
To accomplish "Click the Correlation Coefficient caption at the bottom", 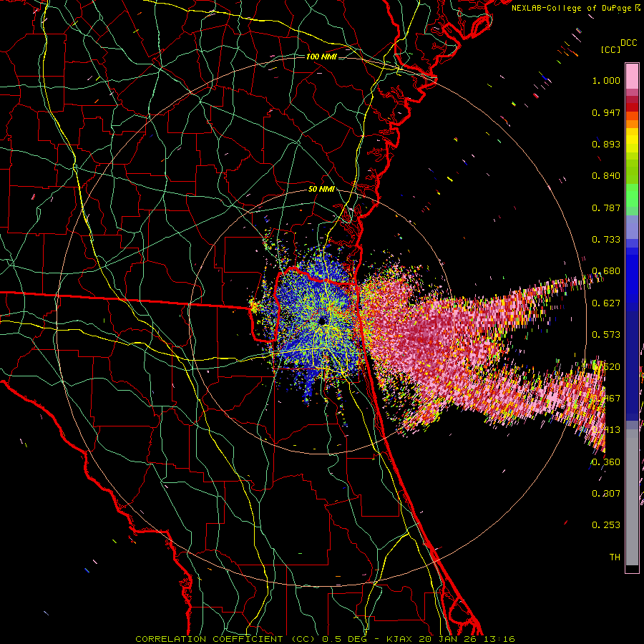I will [325, 639].
